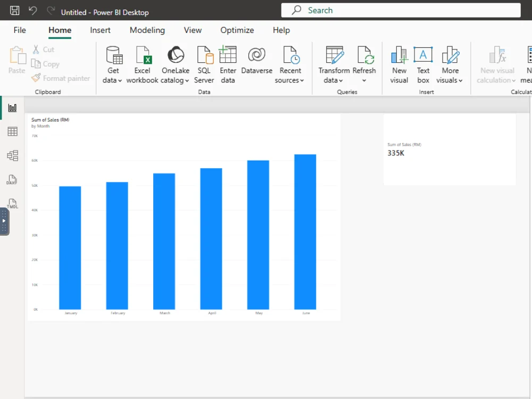Open TMDL view in sidebar
Screen dimensions: 532x399
pos(12,204)
